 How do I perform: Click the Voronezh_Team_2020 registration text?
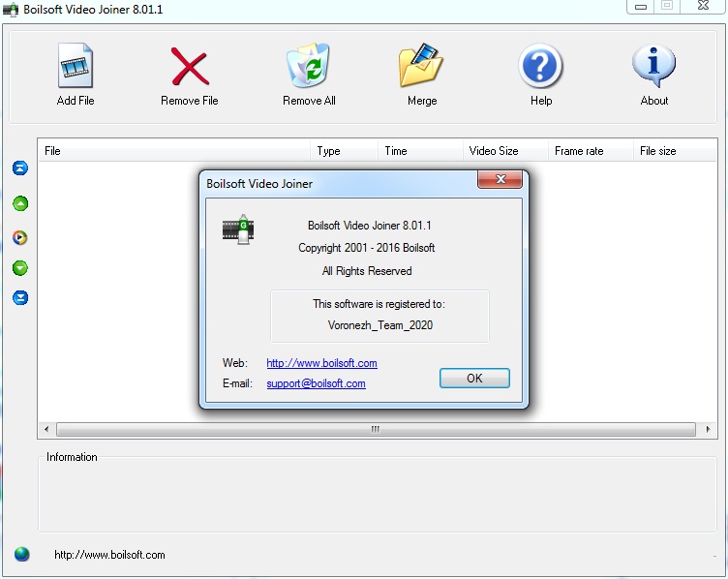380,325
